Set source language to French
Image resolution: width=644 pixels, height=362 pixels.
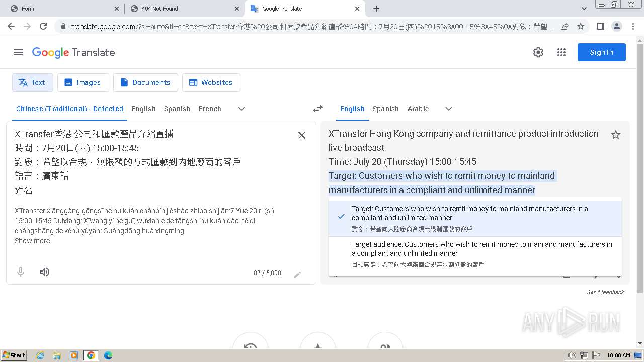point(210,109)
